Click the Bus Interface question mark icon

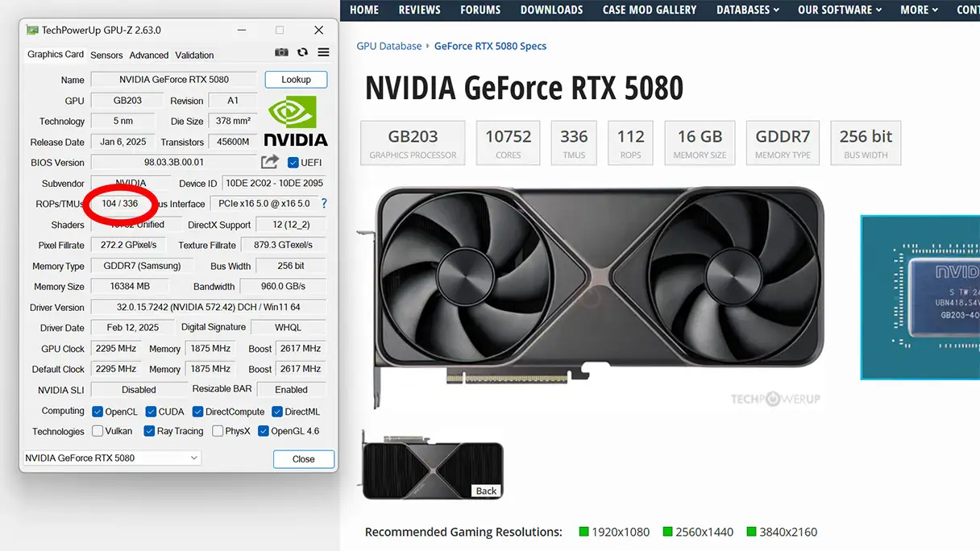pos(324,204)
